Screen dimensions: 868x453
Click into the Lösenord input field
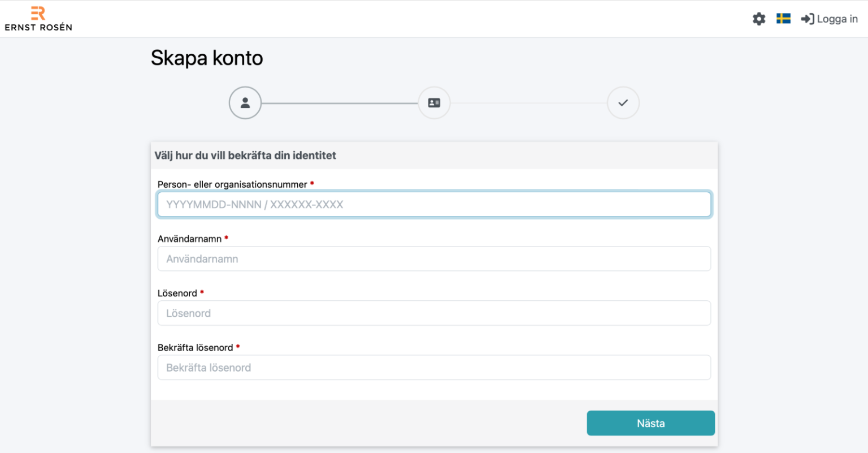(x=433, y=313)
